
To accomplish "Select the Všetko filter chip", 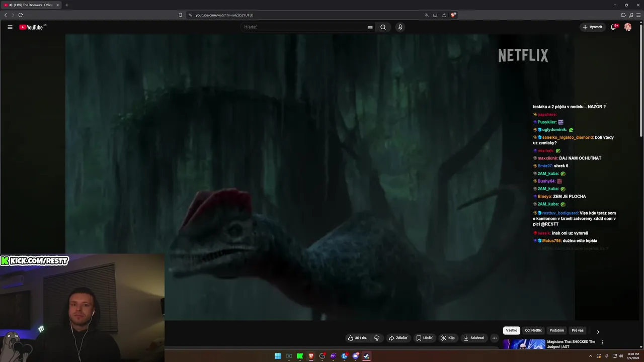I will coord(511,330).
